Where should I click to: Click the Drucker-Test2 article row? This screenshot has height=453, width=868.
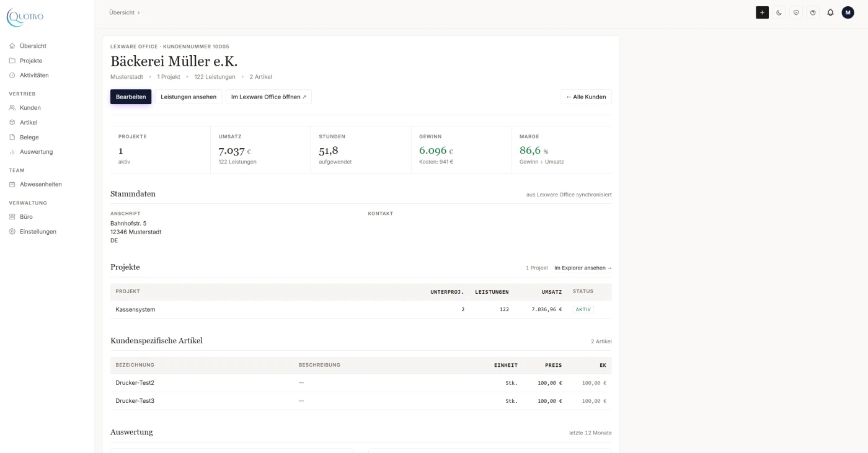coord(361,383)
